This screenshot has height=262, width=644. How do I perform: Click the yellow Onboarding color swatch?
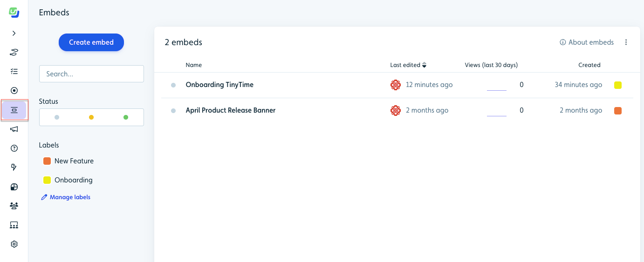[47, 180]
